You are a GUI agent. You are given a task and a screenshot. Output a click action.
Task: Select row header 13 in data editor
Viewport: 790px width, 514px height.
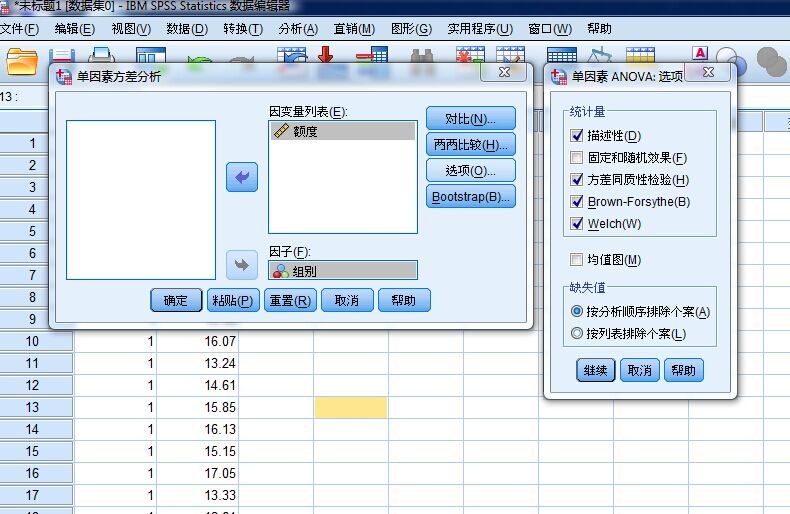point(36,407)
